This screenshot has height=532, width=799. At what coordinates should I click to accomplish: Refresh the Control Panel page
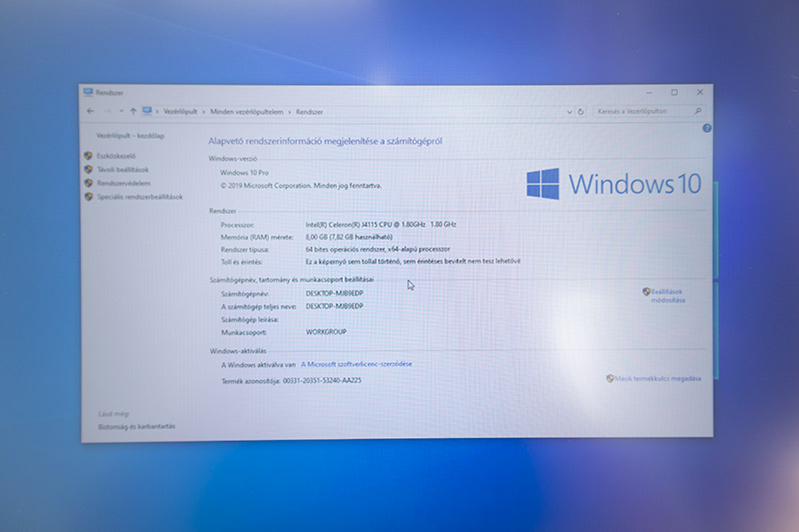[x=581, y=112]
